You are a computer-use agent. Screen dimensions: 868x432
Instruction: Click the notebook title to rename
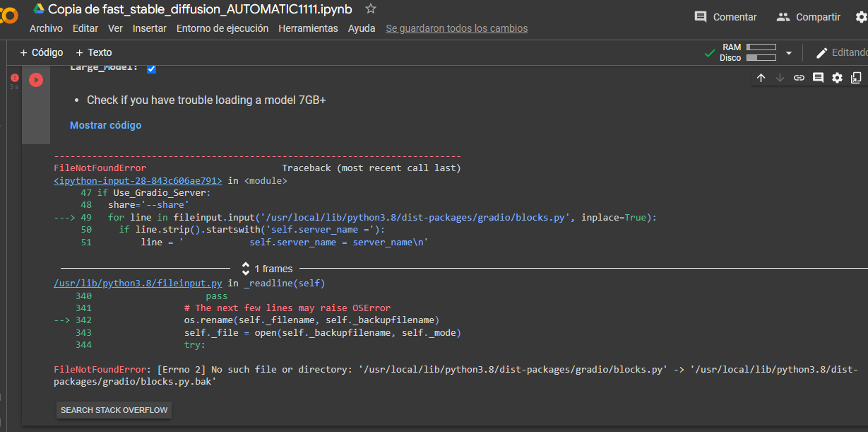(x=200, y=9)
